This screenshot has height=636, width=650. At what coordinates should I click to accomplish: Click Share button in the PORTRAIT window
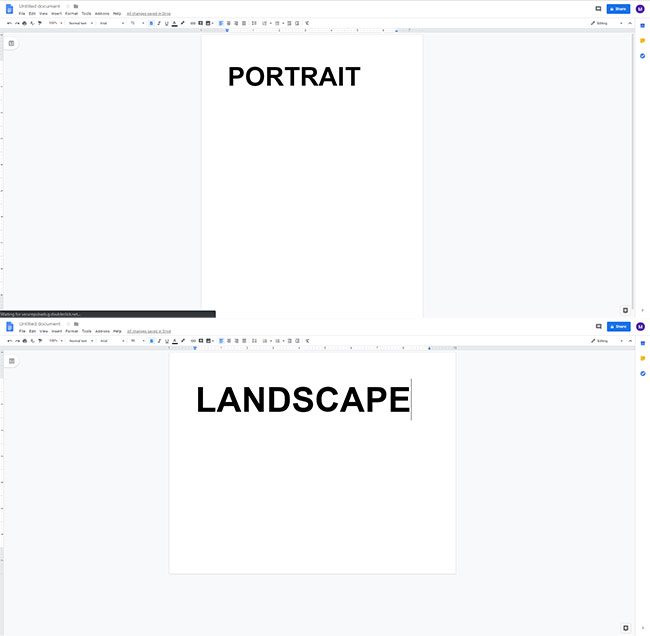point(618,9)
